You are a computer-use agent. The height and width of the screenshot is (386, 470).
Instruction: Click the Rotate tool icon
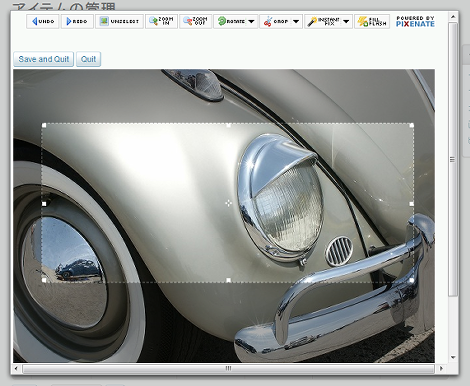pyautogui.click(x=222, y=21)
